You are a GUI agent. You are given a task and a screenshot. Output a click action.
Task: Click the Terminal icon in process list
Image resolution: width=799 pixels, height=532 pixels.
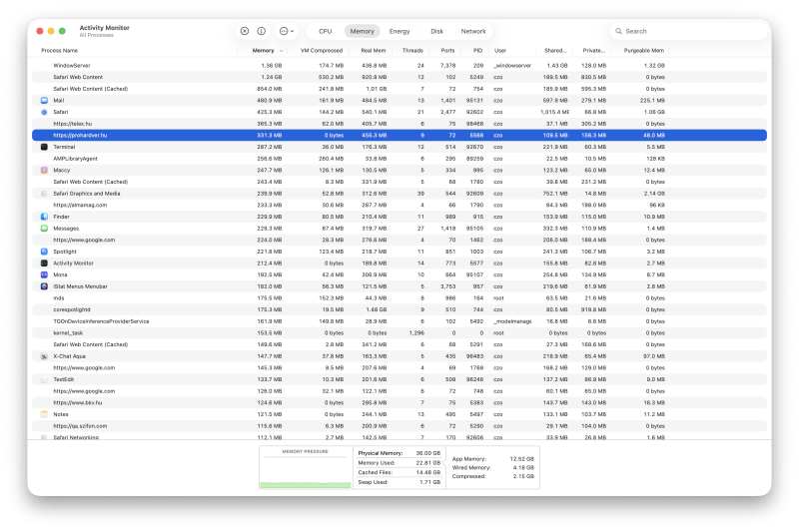[44, 147]
